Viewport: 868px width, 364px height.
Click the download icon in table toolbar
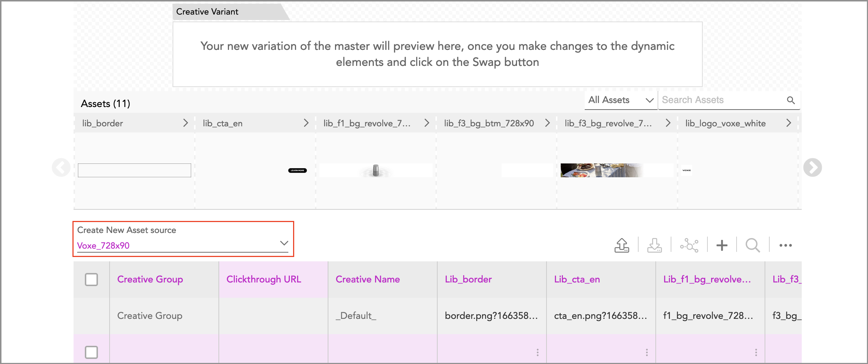coord(654,245)
